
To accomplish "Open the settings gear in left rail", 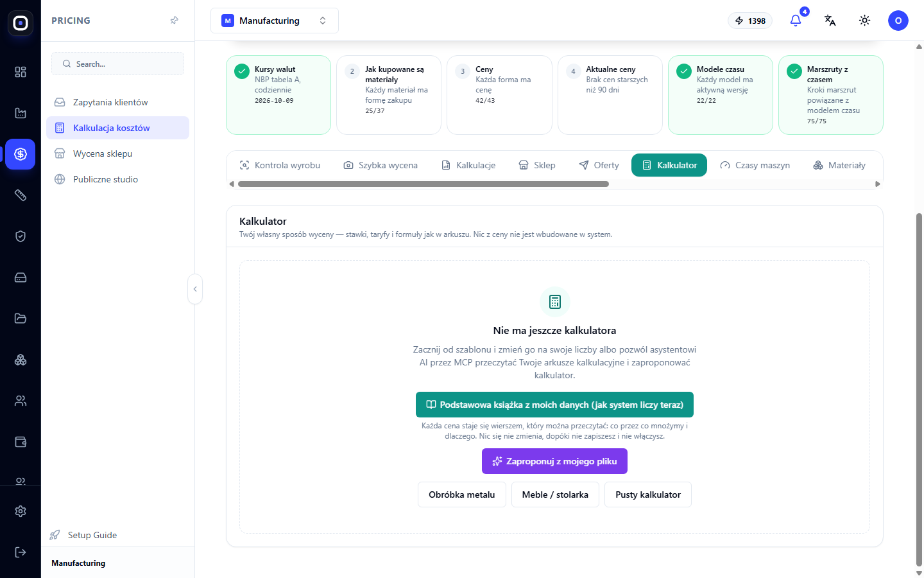I will [x=21, y=511].
